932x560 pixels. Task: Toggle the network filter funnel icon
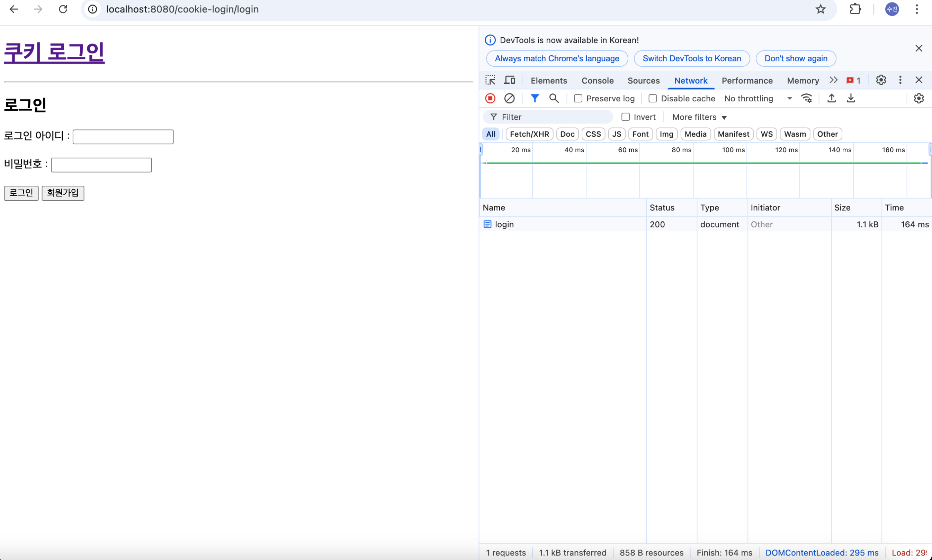point(534,99)
